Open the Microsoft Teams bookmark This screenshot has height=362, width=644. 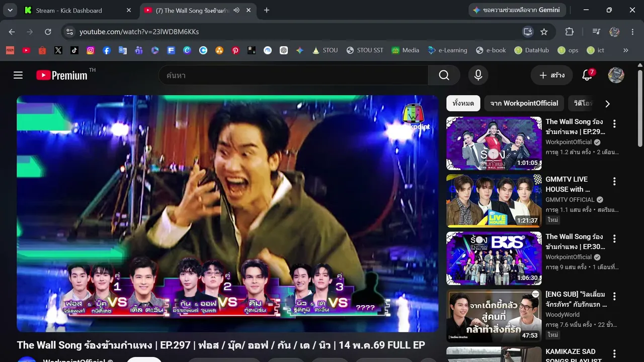click(139, 50)
